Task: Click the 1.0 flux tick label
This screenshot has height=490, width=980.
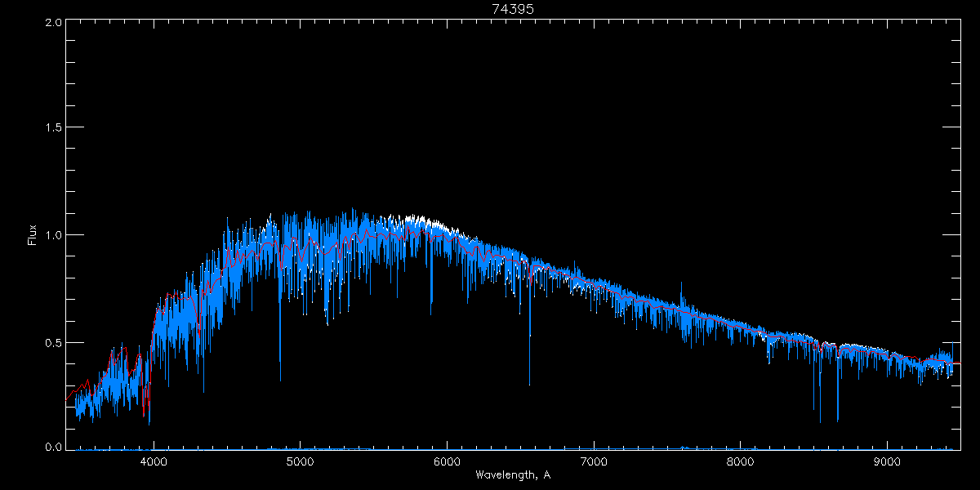Action: tap(51, 235)
